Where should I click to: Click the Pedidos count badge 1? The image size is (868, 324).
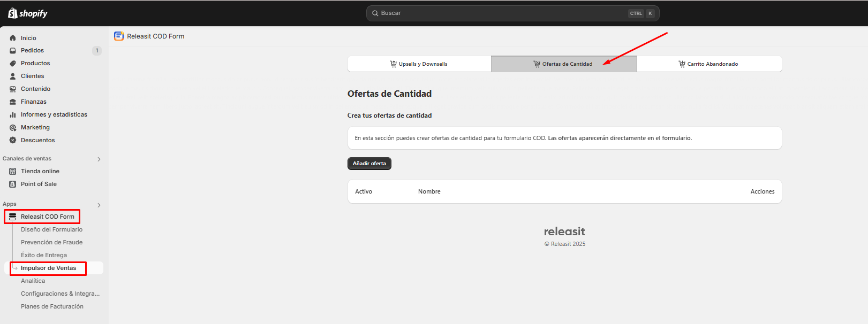(x=97, y=51)
